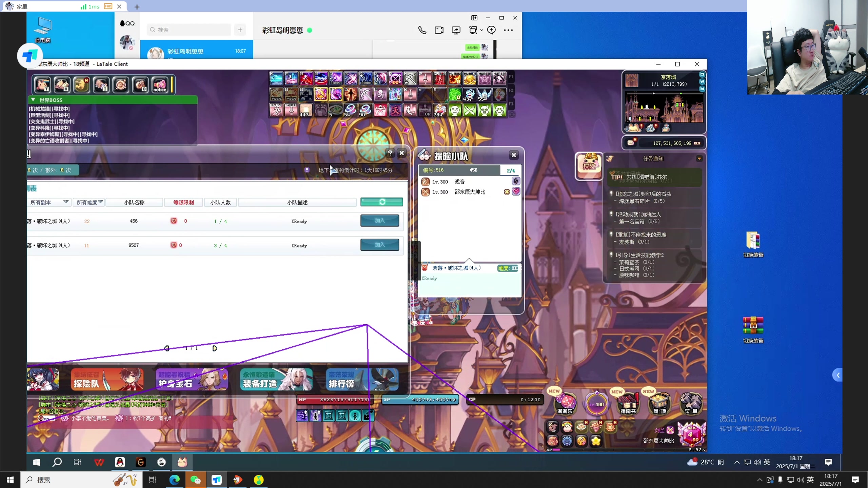Select party member 戏音 row
868x488 pixels.
470,182
